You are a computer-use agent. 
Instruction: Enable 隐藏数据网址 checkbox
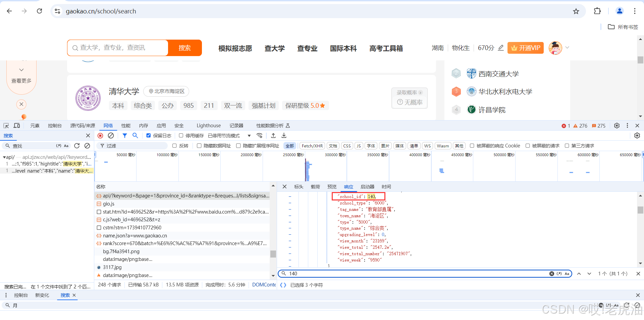click(x=199, y=146)
